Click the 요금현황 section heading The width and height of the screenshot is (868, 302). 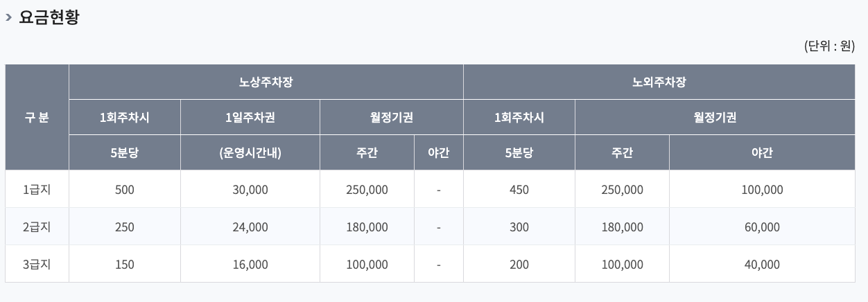pyautogui.click(x=49, y=18)
